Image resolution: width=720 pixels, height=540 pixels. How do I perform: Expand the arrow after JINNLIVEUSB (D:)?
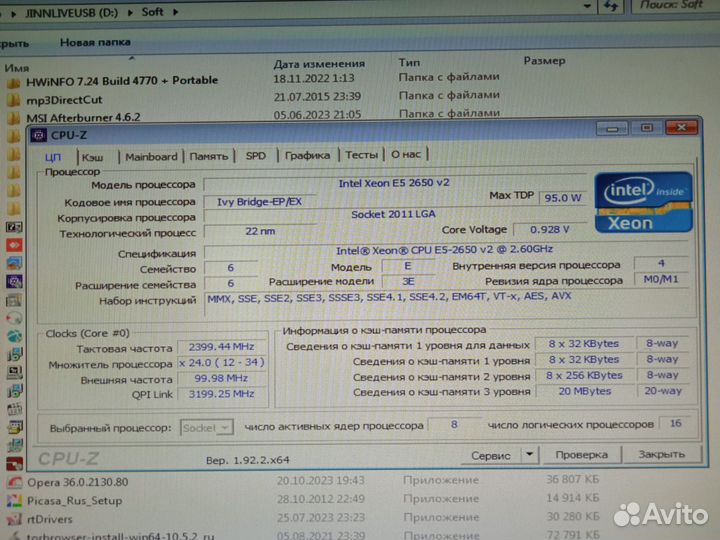[x=130, y=12]
